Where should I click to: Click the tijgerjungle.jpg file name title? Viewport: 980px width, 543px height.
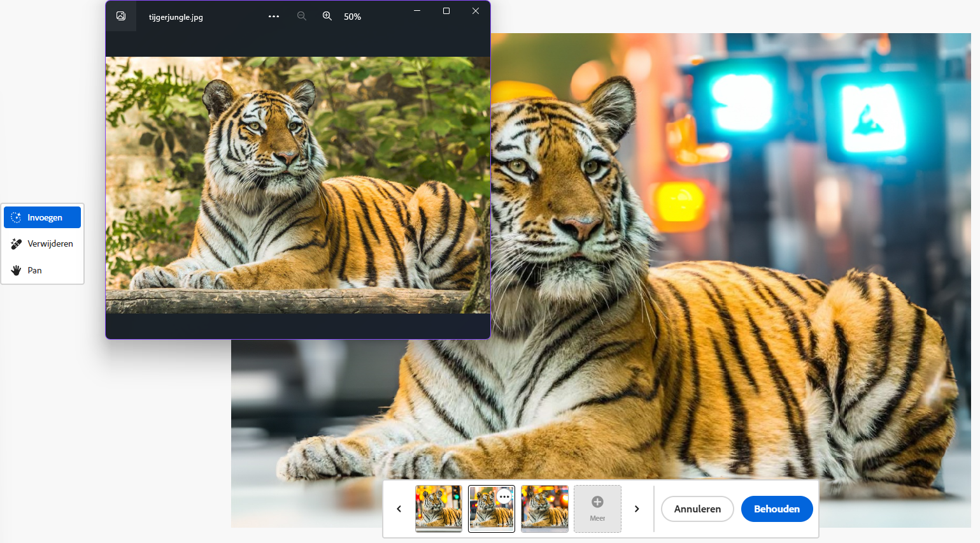[176, 17]
